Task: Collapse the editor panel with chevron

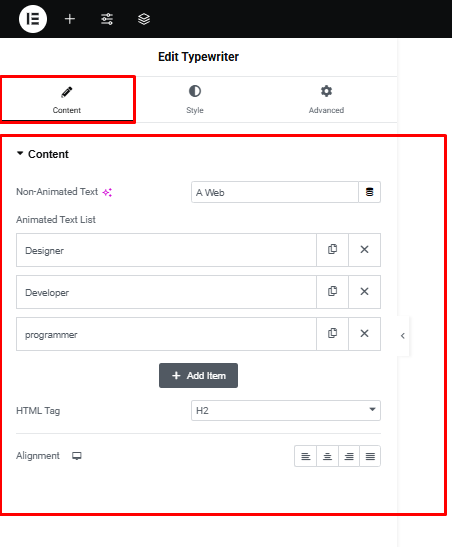Action: click(403, 336)
